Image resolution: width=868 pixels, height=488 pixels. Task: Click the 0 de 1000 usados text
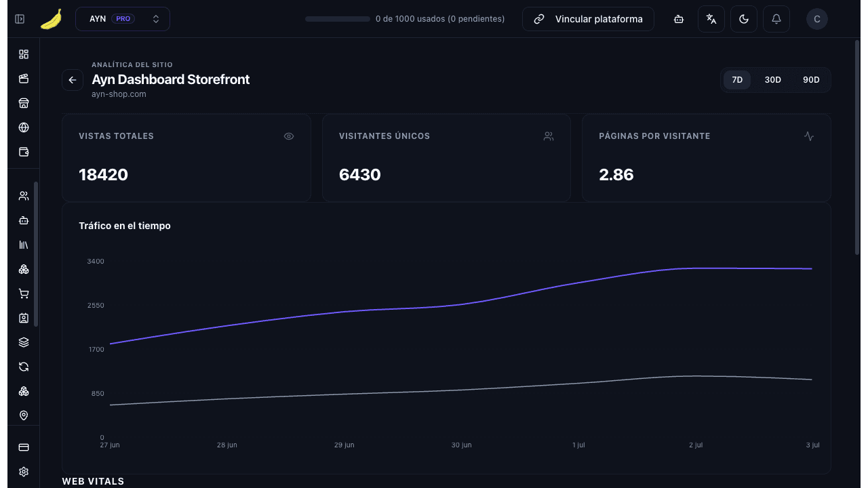440,19
